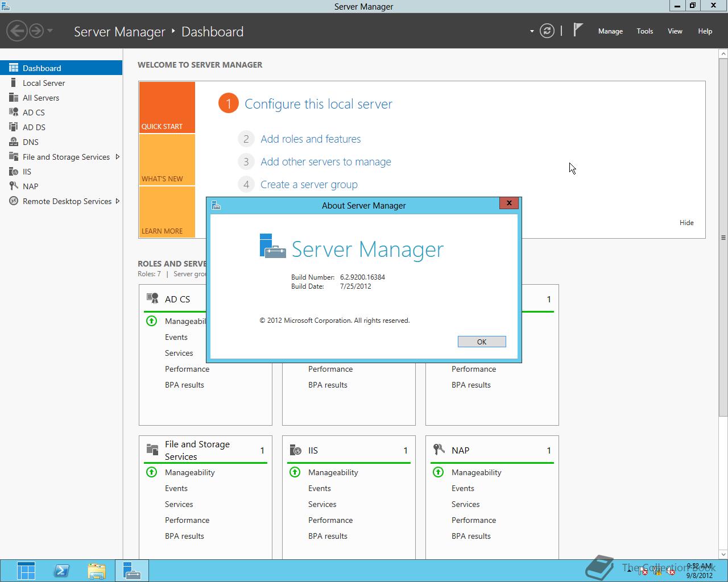Open Performance in the AD CS tile
The image size is (728, 582).
click(187, 369)
